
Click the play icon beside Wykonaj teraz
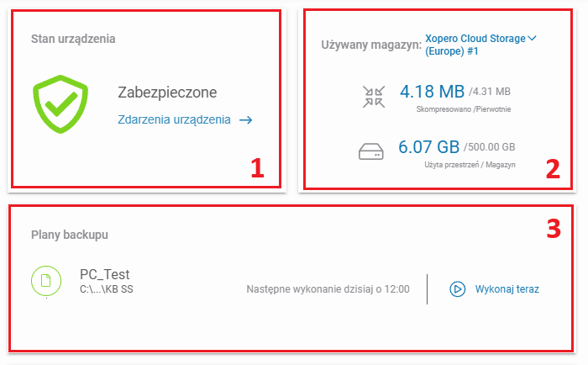pos(458,288)
